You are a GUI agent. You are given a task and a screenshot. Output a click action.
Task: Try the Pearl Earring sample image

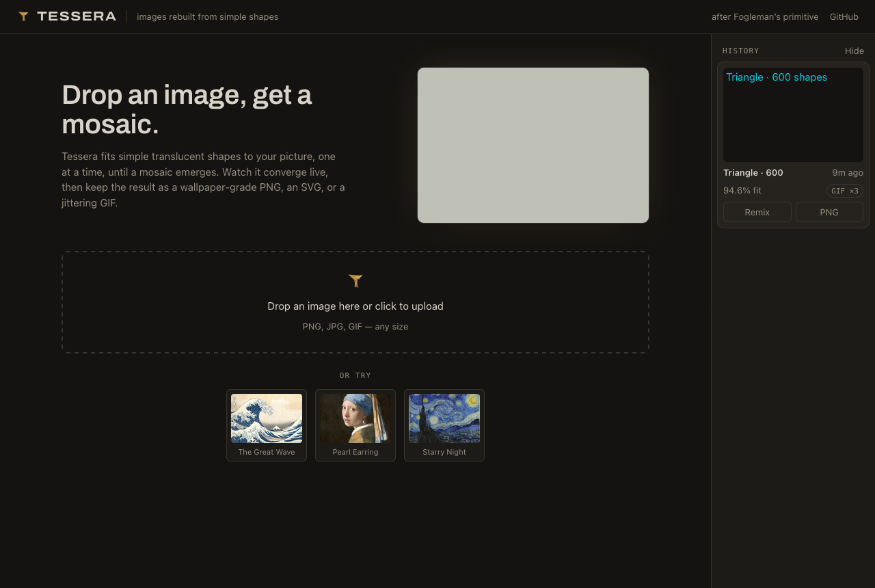355,425
